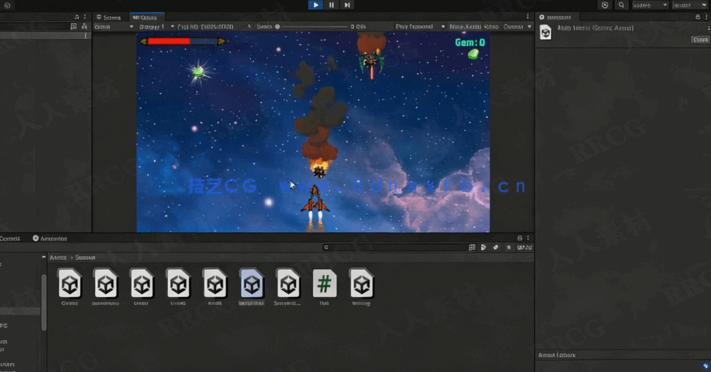The image size is (711, 372).
Task: Click the green gem icon under the Gem counter
Action: pyautogui.click(x=473, y=54)
